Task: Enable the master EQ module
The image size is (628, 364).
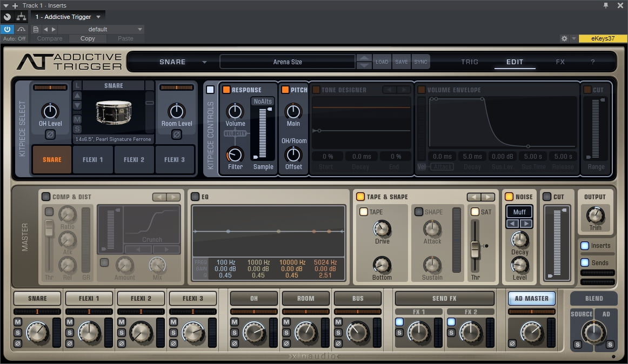Action: [x=195, y=197]
